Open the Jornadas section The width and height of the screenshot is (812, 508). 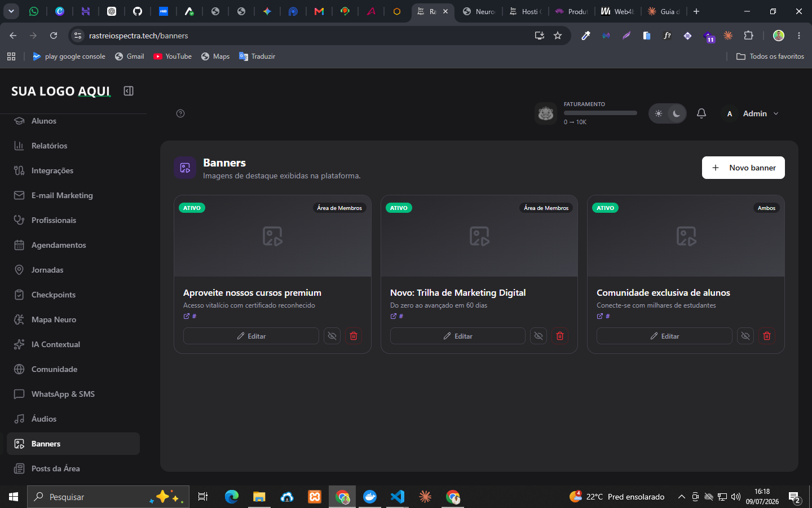coord(73,270)
